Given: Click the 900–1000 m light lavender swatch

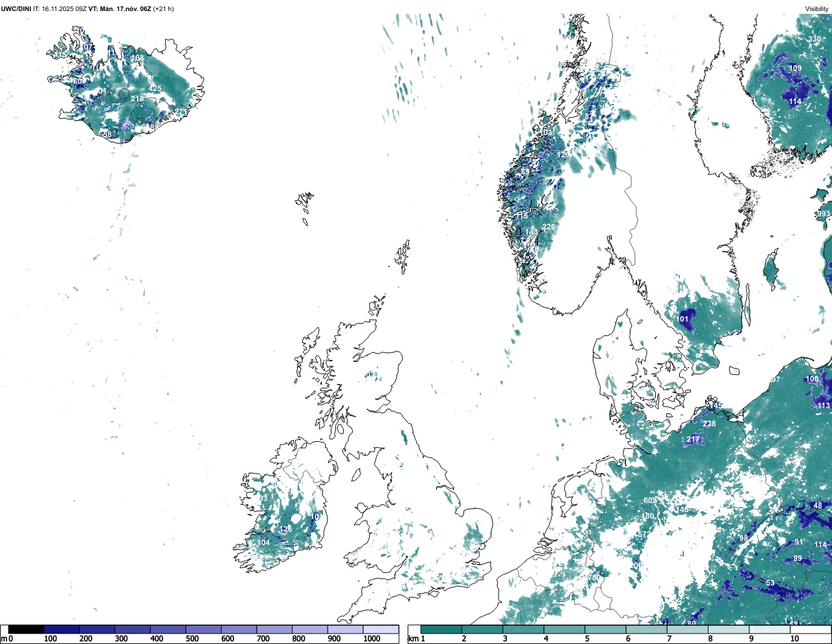Looking at the screenshot, I should tap(345, 630).
